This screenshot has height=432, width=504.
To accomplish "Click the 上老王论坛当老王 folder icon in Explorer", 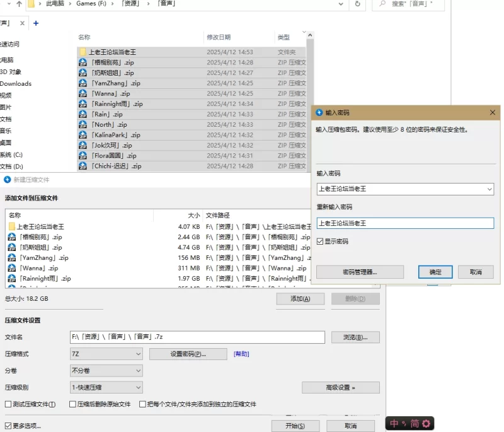I will tap(83, 52).
